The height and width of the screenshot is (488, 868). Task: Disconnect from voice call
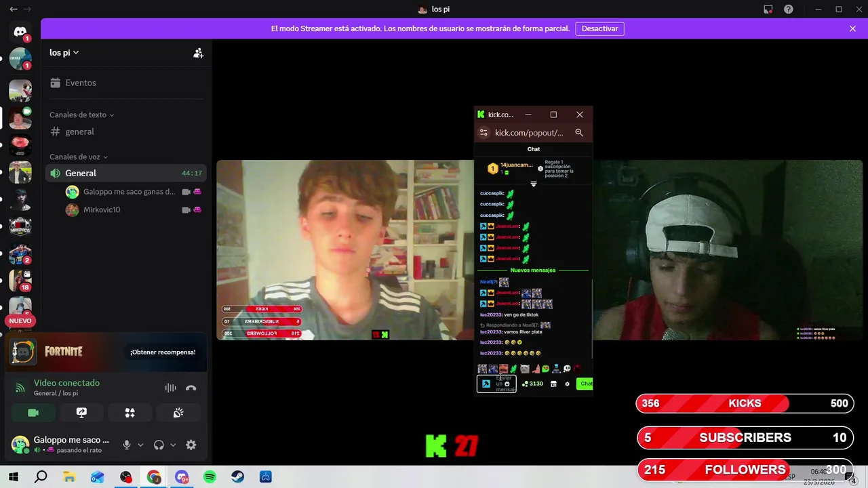(191, 388)
